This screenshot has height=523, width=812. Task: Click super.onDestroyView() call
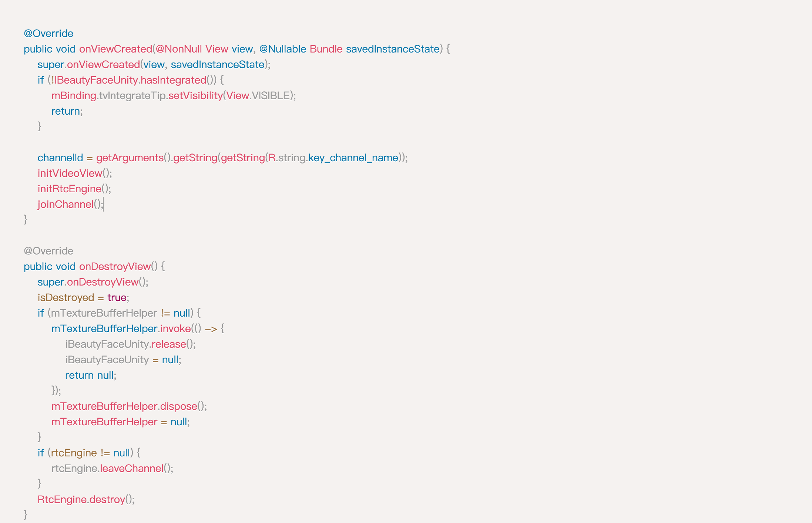click(93, 282)
